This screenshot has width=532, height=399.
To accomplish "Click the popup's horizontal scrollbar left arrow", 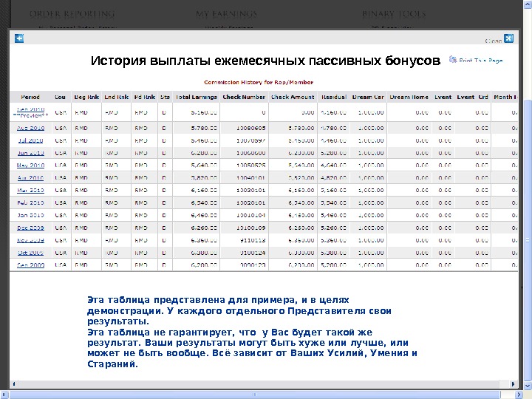I will (14, 384).
